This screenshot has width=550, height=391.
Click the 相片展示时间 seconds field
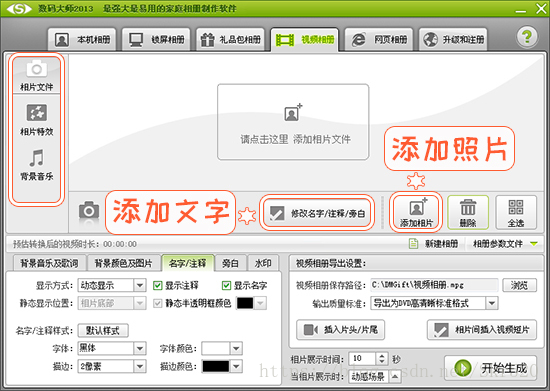(362, 358)
